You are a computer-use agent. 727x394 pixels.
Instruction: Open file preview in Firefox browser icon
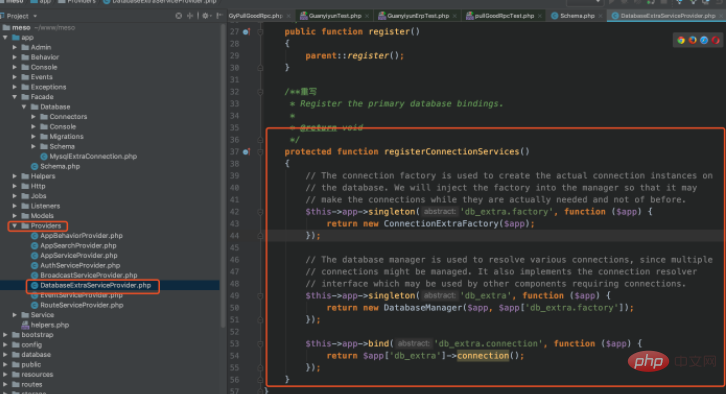click(692, 40)
